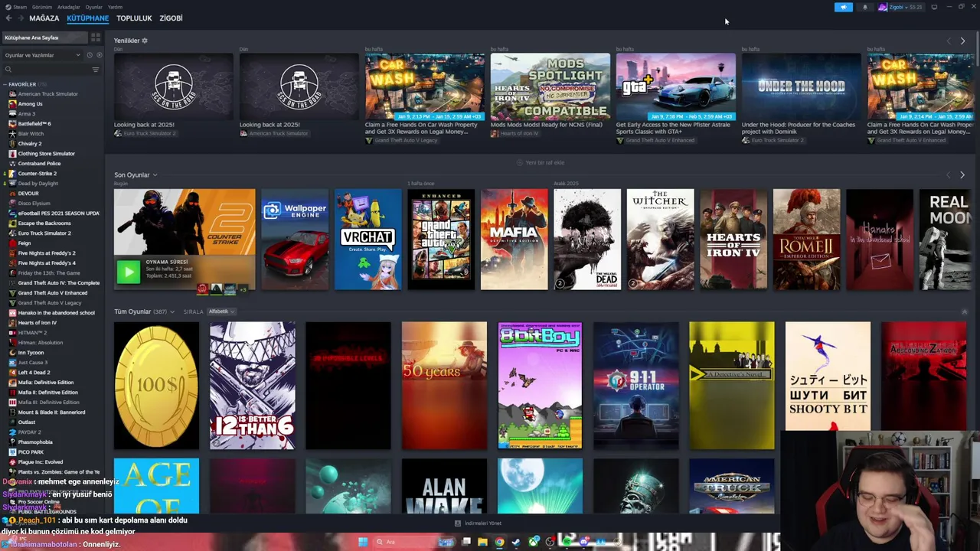Screen dimensions: 980x551
Task: Go back with the navigation arrow
Action: coord(9,18)
